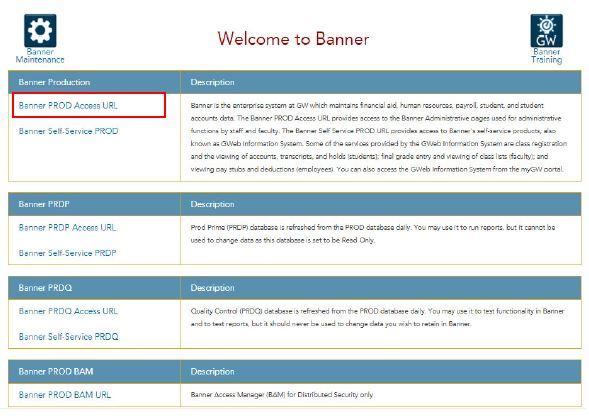Viewport: 589px width, 419px height.
Task: Click the Prod Prime (PRDP) description text
Action: [x=373, y=234]
